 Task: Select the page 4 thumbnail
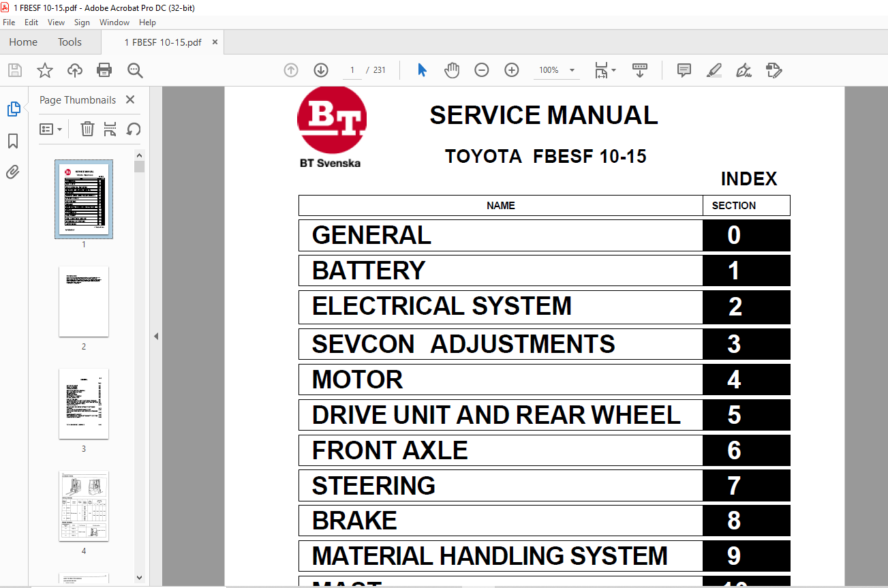coord(84,506)
